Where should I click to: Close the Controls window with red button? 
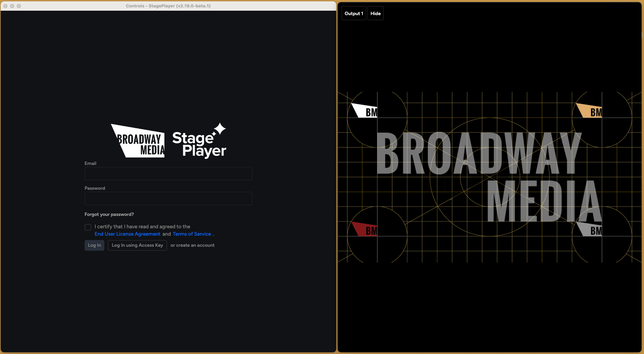pyautogui.click(x=5, y=6)
